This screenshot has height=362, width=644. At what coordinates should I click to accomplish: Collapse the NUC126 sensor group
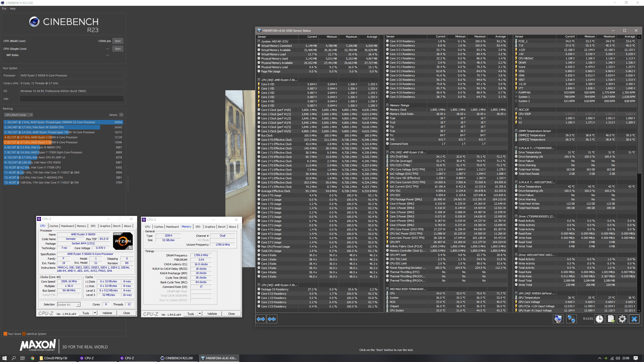coord(516,110)
